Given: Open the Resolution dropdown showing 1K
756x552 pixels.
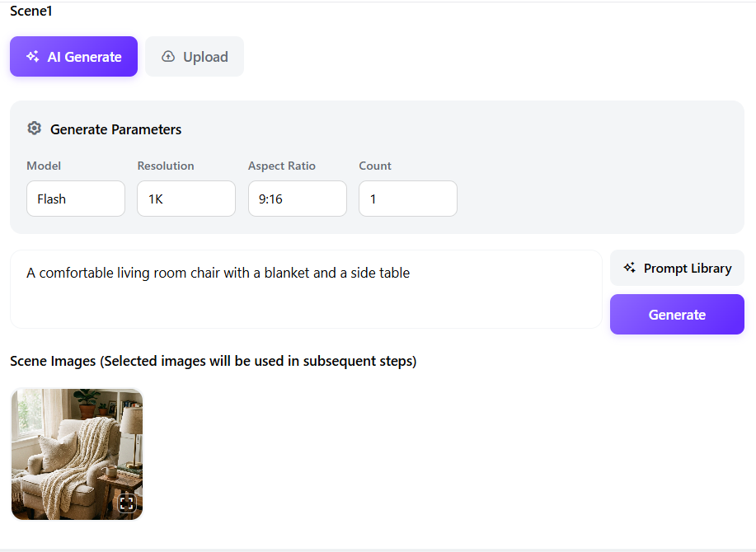Looking at the screenshot, I should coord(186,199).
